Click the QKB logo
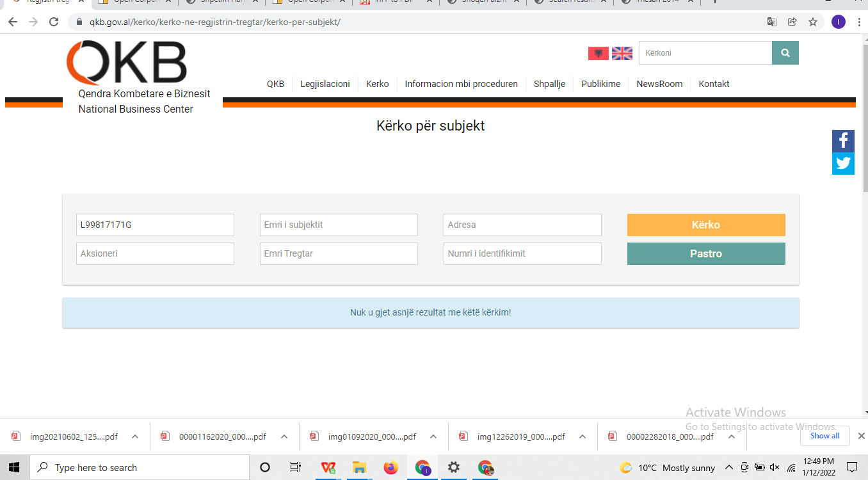The height and width of the screenshot is (480, 868). 127,63
